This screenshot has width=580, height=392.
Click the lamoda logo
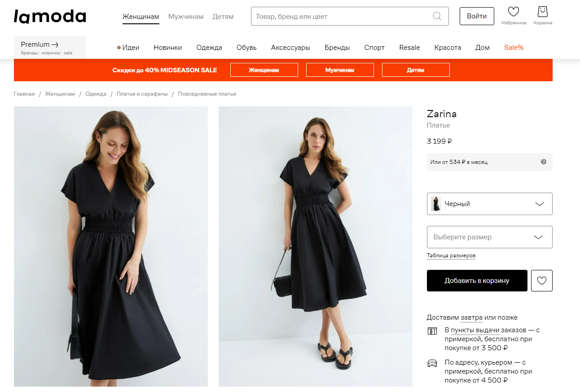[x=50, y=16]
